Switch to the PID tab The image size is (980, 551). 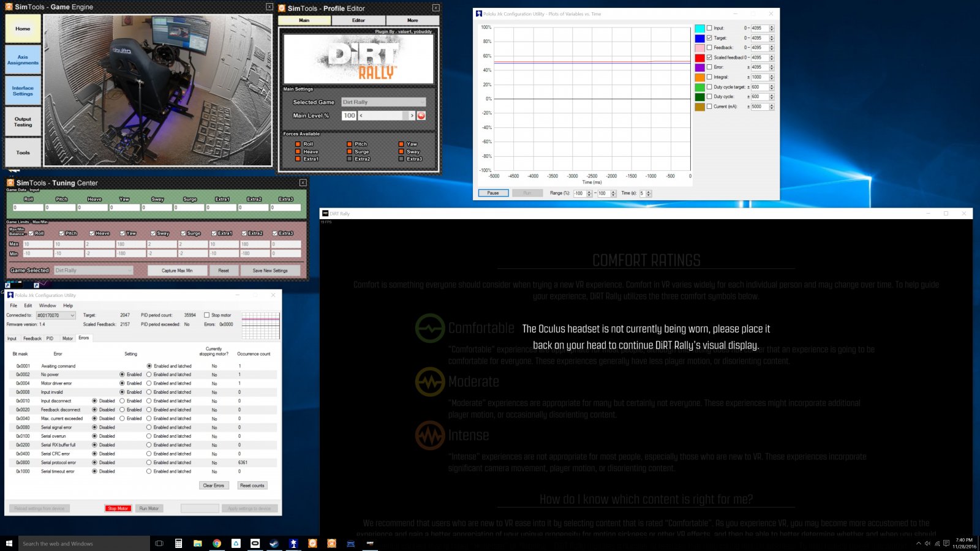(x=50, y=339)
